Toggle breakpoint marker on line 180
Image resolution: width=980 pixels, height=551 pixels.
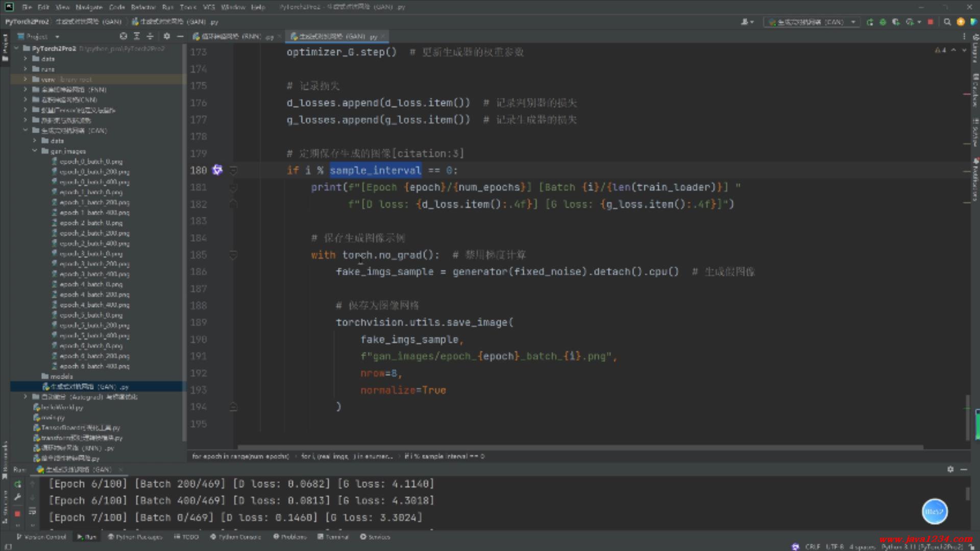point(217,170)
